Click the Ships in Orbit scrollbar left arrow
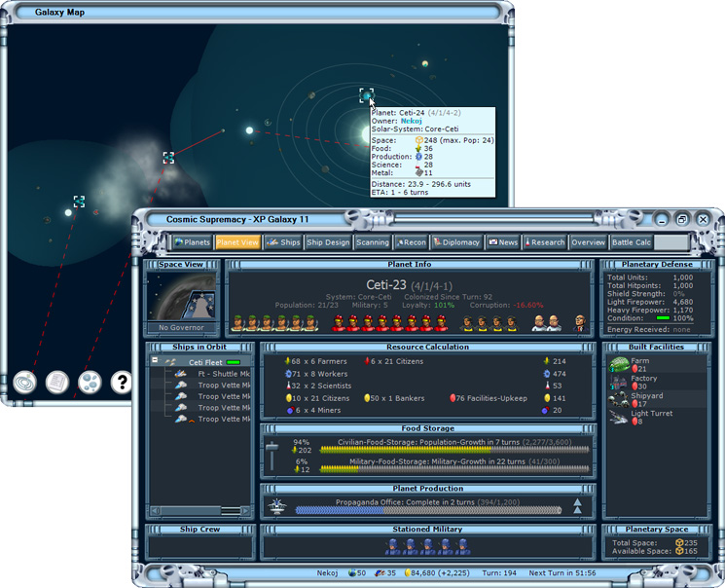Screen dimensions: 725x588 156,511
